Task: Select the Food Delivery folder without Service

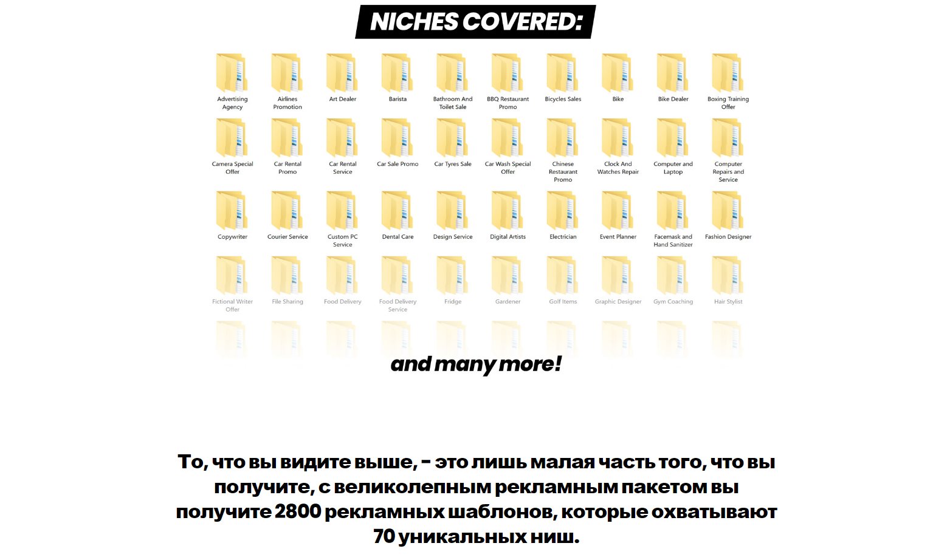Action: (x=342, y=276)
